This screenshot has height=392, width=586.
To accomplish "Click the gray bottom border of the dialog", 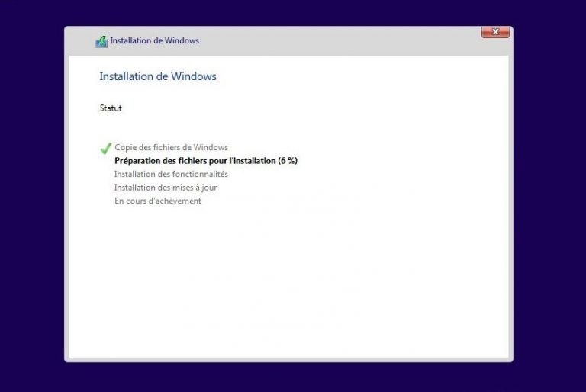I will (x=288, y=359).
